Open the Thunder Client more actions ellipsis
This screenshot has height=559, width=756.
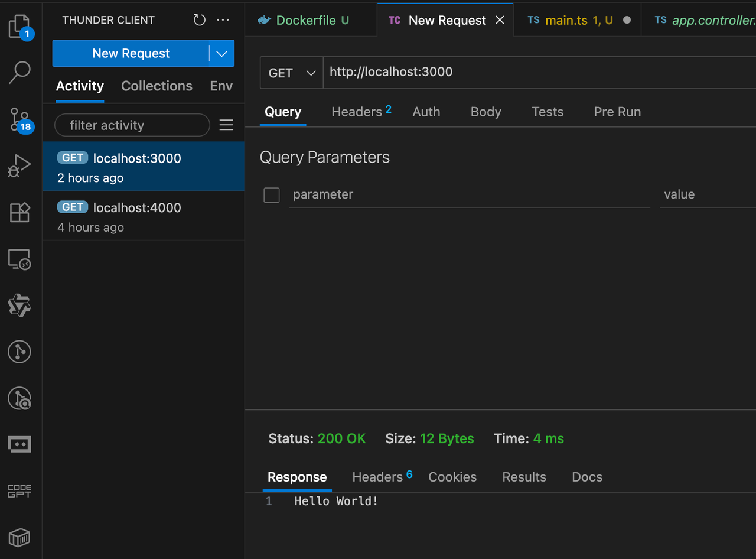click(223, 20)
